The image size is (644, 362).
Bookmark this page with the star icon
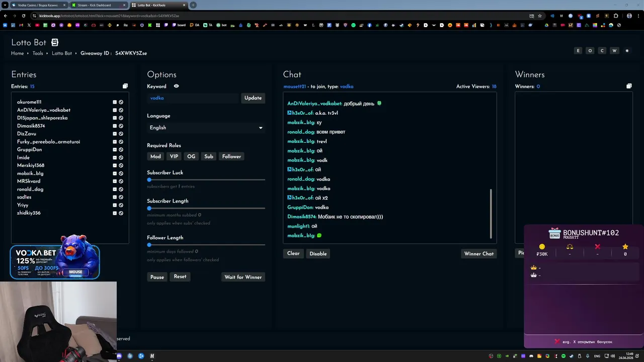(x=540, y=16)
